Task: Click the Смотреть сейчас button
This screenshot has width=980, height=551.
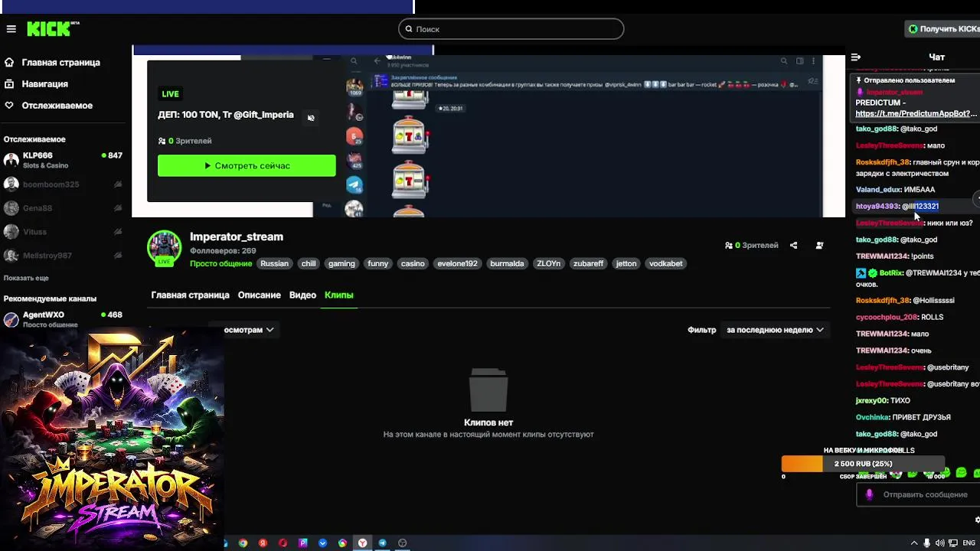Action: (247, 165)
